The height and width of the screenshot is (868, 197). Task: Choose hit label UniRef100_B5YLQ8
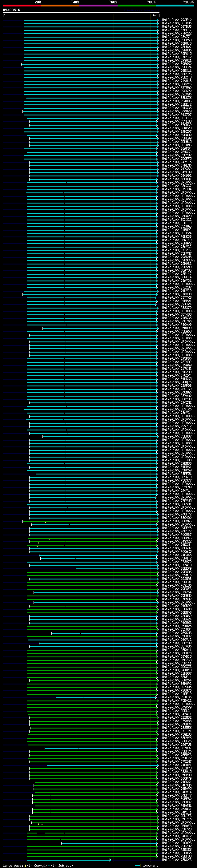coord(176,121)
